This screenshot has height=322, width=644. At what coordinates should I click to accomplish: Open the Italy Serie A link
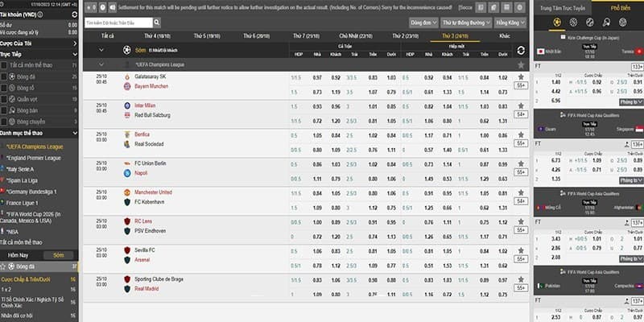[x=19, y=169]
